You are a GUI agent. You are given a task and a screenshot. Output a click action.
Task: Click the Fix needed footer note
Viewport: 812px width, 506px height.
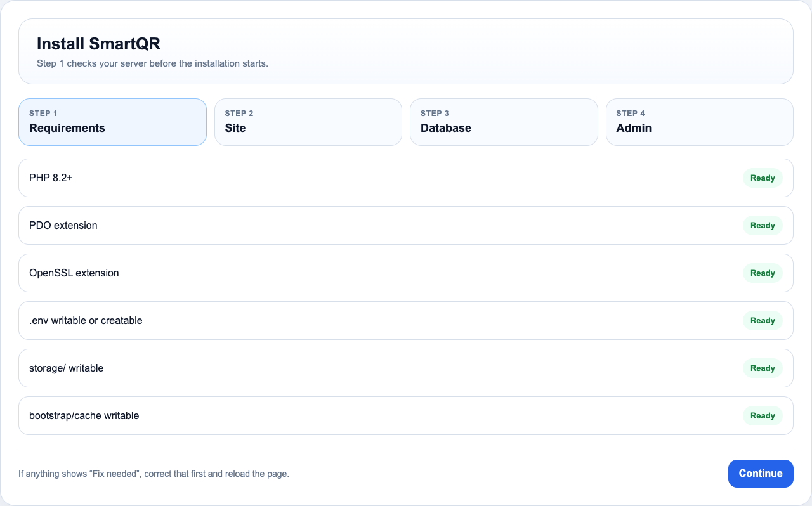[154, 474]
